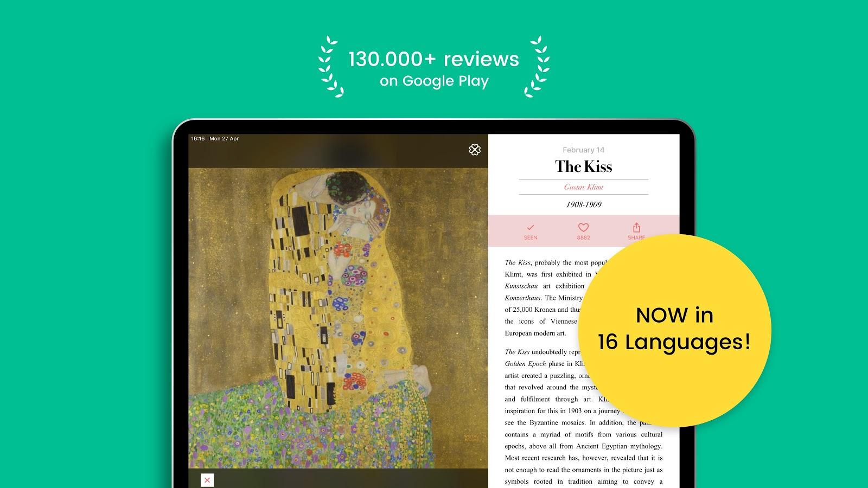Click the 130.000+ reviews headline
The image size is (868, 488).
pyautogui.click(x=433, y=59)
